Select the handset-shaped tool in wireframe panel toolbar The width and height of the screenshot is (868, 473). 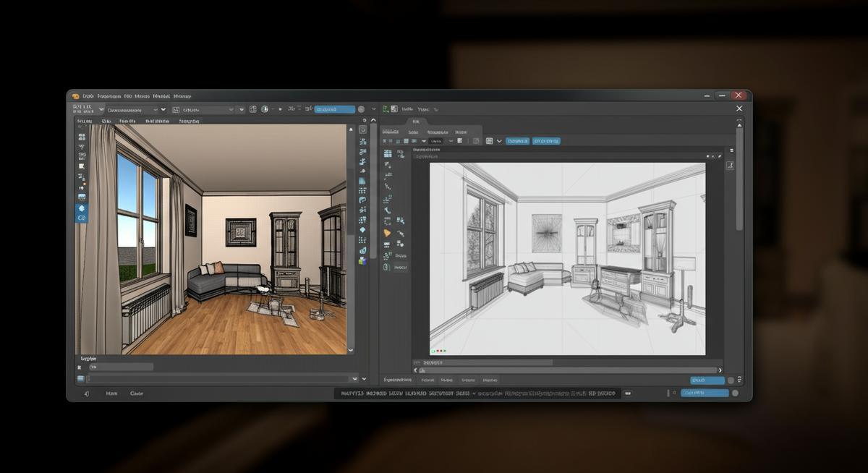tap(387, 210)
